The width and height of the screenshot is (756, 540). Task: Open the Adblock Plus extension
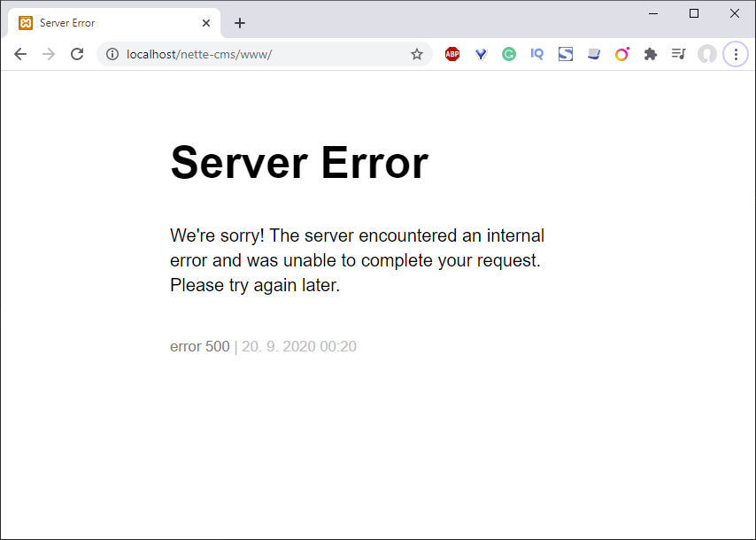[452, 54]
